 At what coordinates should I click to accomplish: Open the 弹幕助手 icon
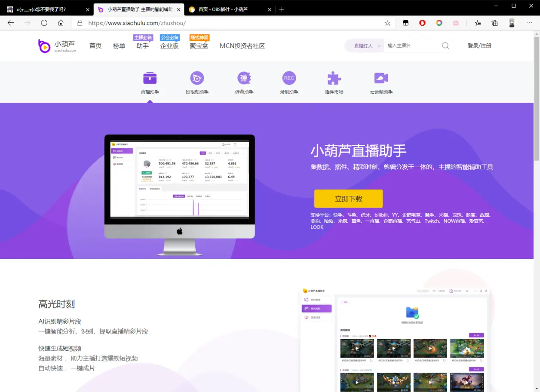(244, 78)
